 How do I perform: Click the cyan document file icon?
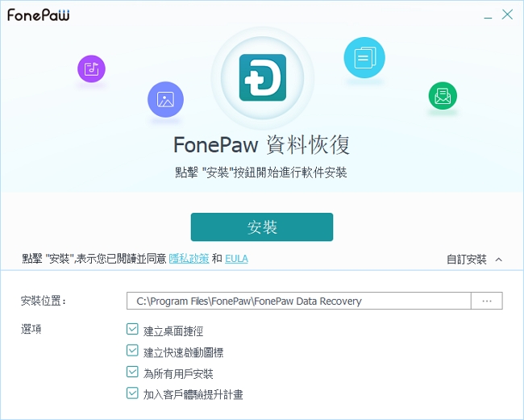pyautogui.click(x=364, y=57)
